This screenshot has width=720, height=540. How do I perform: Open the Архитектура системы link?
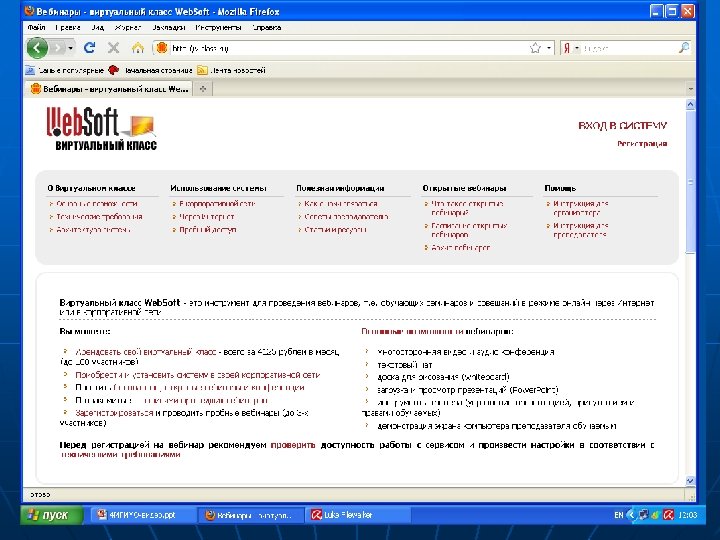point(93,229)
